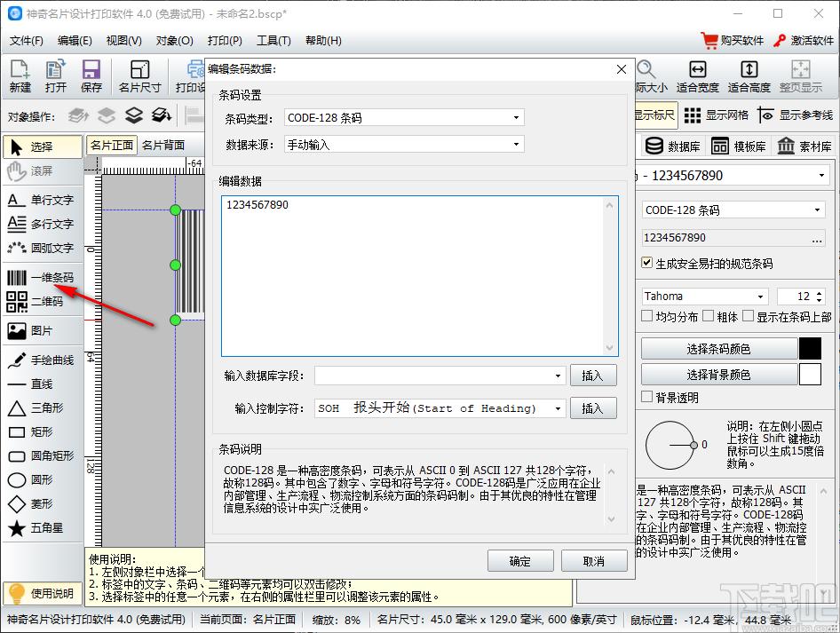
Task: Open the 数据来源 dropdown
Action: pyautogui.click(x=404, y=145)
